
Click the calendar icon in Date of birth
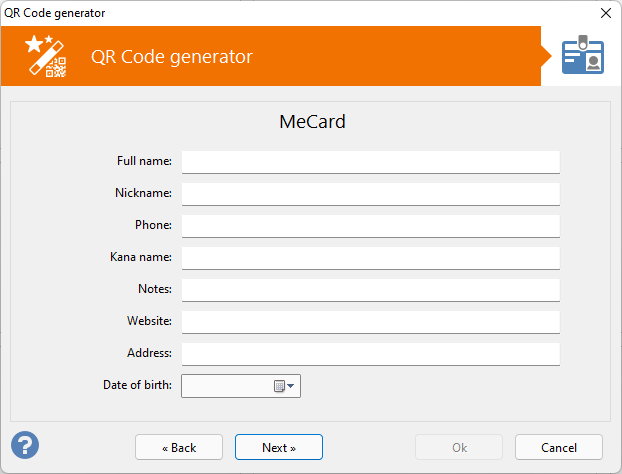(279, 386)
